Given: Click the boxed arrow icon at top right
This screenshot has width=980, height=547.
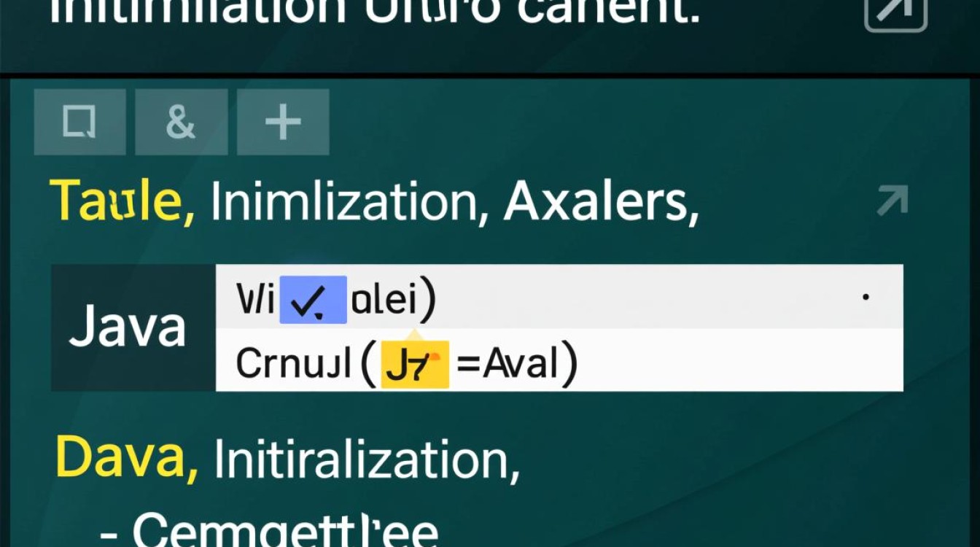Looking at the screenshot, I should (895, 12).
